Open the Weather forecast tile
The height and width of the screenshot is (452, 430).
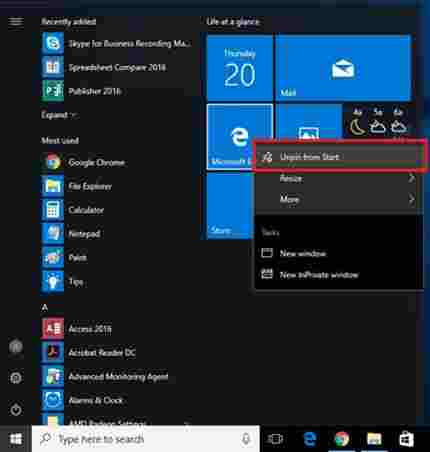coord(378,123)
